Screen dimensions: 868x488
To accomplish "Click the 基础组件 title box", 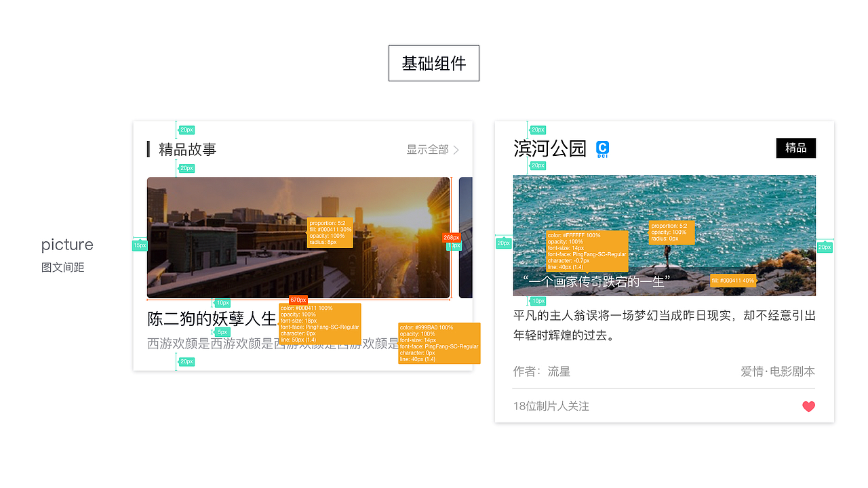I will pyautogui.click(x=433, y=63).
